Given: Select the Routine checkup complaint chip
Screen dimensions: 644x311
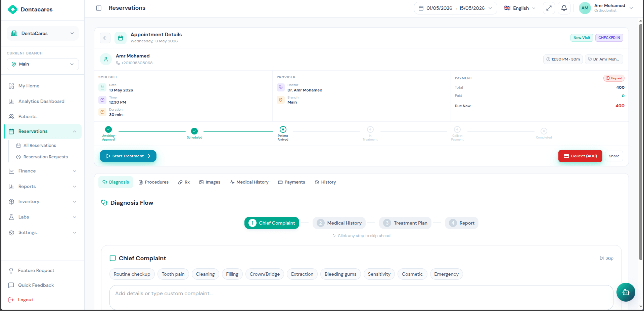Looking at the screenshot, I should click(x=132, y=274).
